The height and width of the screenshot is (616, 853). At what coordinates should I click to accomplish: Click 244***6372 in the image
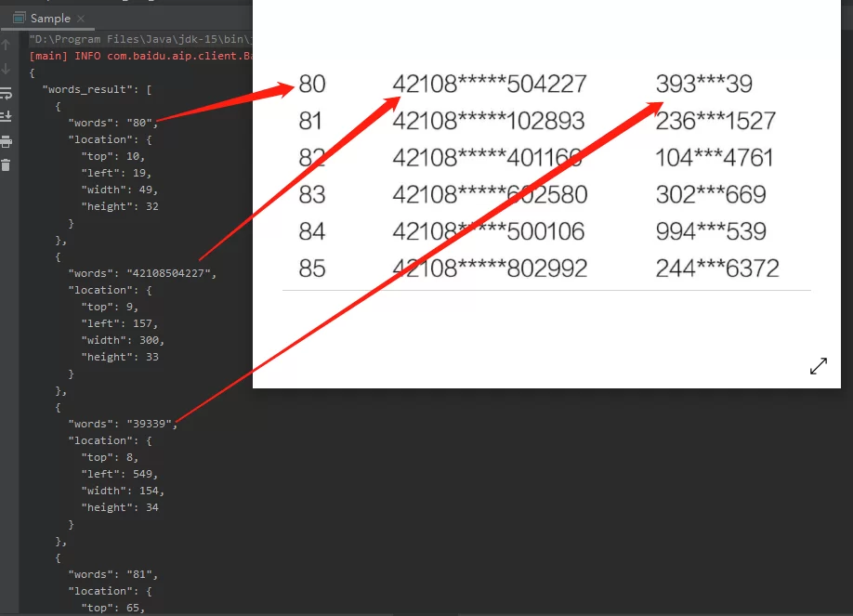(717, 269)
